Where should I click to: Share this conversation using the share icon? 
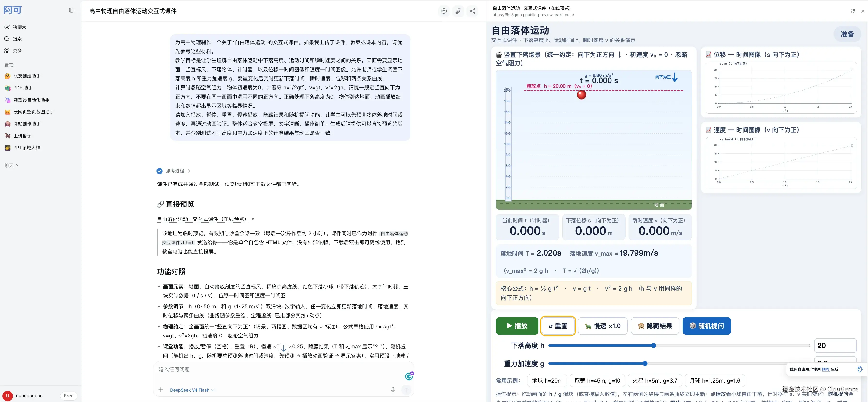pos(472,11)
